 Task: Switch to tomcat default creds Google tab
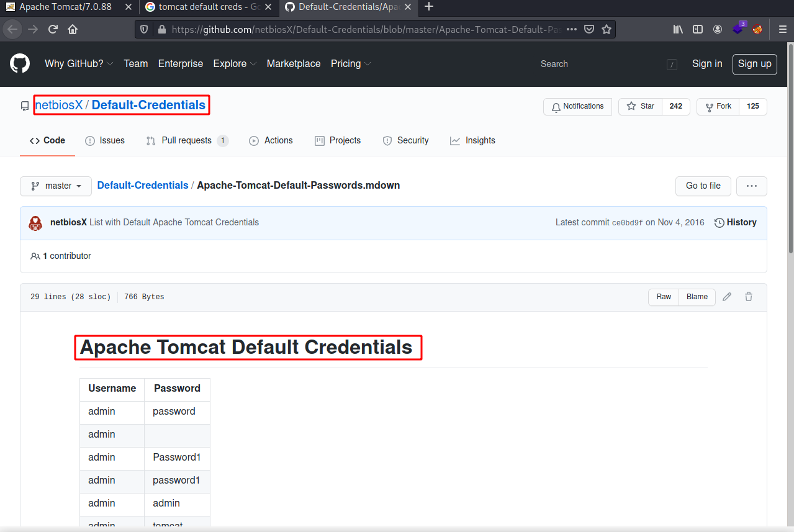point(208,7)
